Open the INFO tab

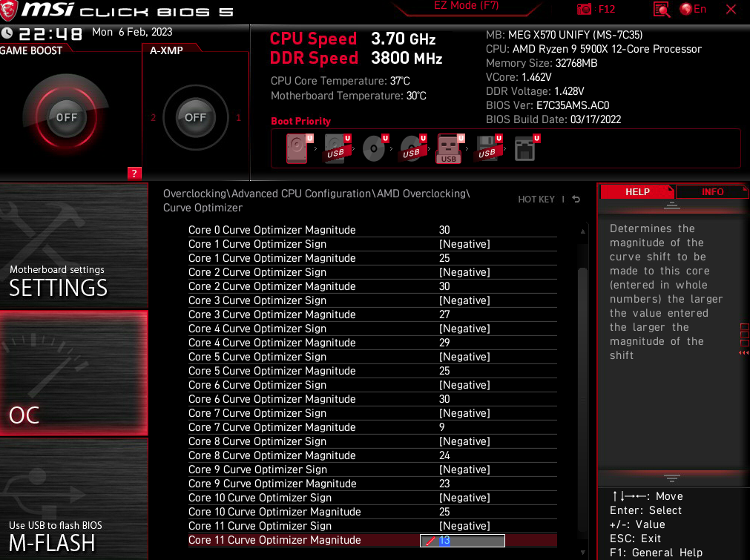coord(712,192)
